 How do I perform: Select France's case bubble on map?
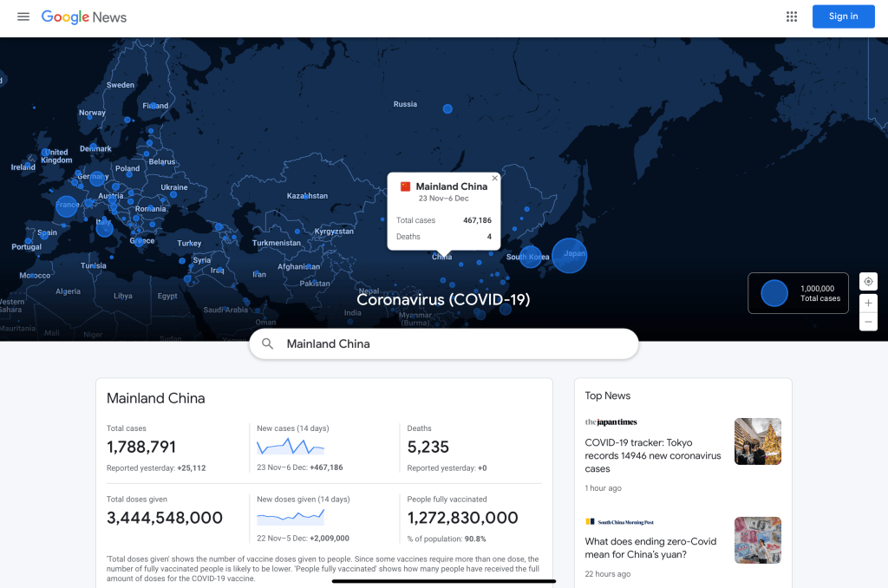pos(67,206)
